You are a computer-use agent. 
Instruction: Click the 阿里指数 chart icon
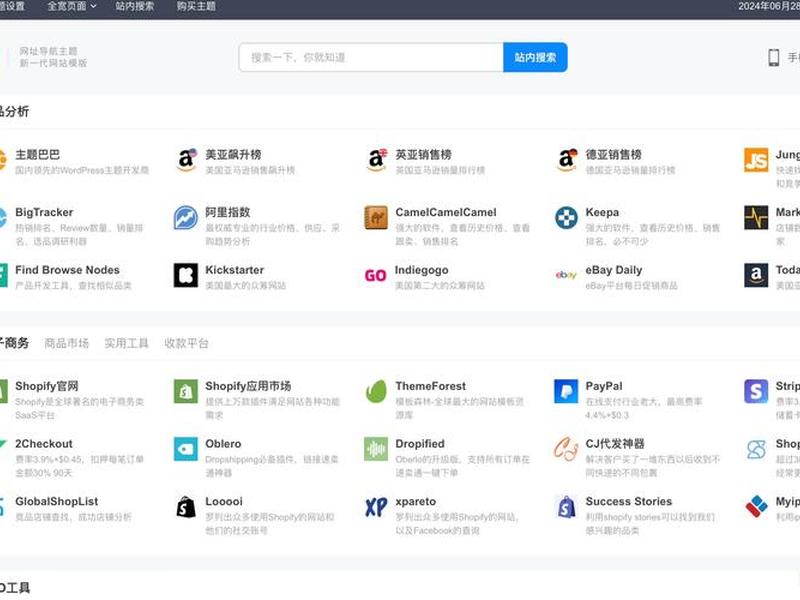pyautogui.click(x=186, y=218)
